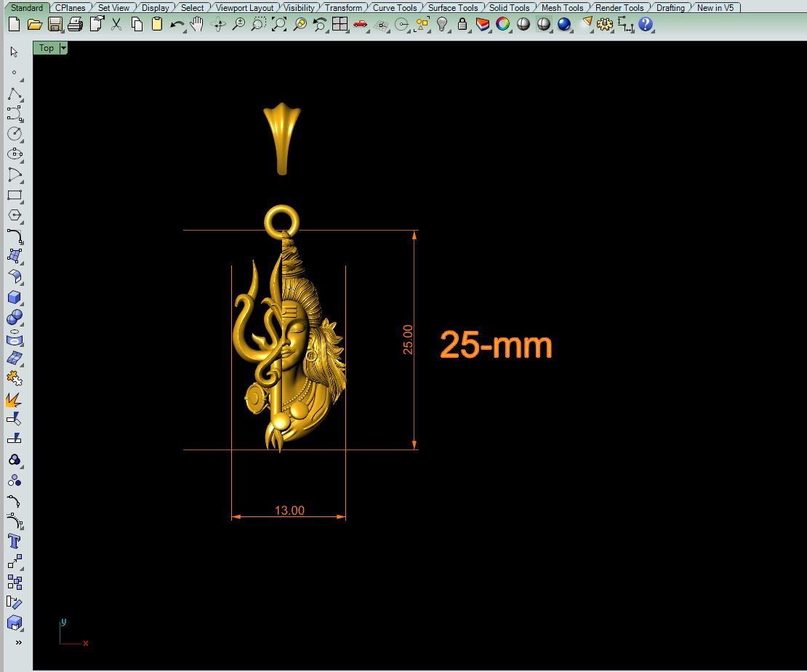
Task: Click the Zoom Extents icon
Action: pyautogui.click(x=278, y=24)
